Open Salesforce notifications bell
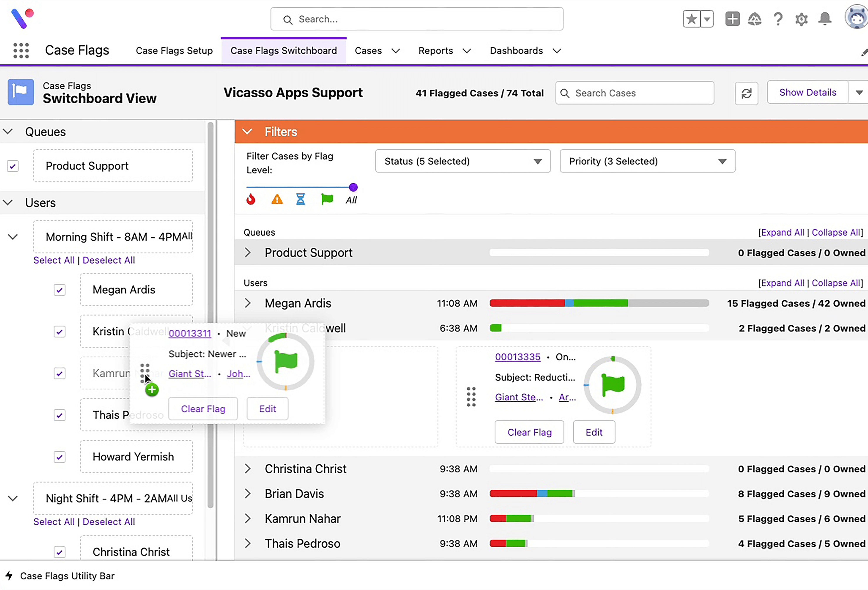Viewport: 868px width, 590px height. (x=825, y=19)
